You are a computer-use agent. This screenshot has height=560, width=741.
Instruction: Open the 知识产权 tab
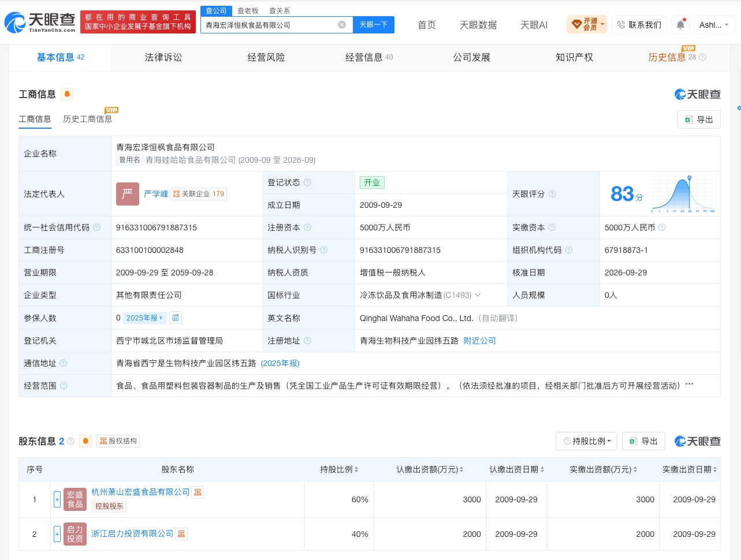pos(574,57)
